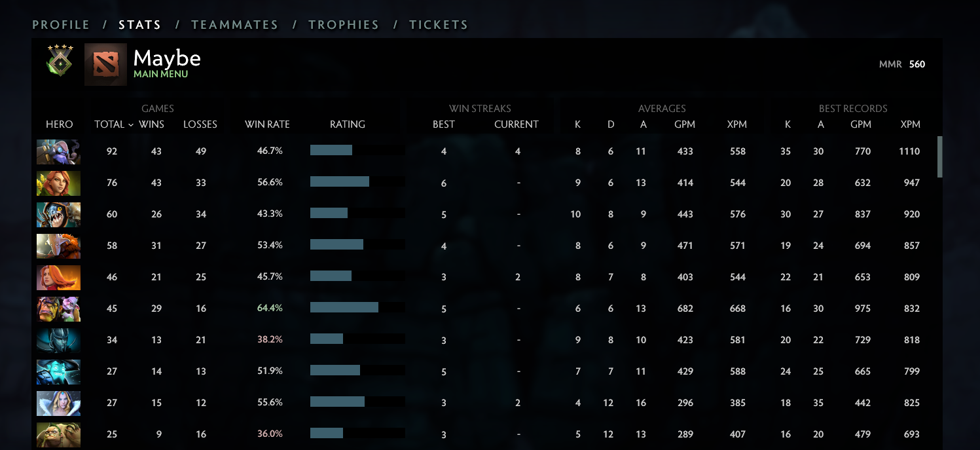Click the Alchemist hero portrait

[58, 309]
